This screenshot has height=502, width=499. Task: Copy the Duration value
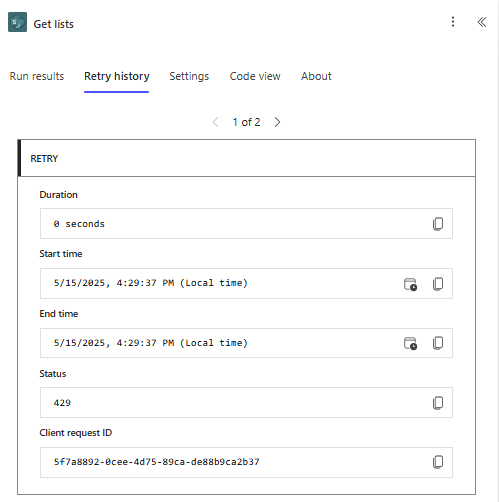click(438, 224)
